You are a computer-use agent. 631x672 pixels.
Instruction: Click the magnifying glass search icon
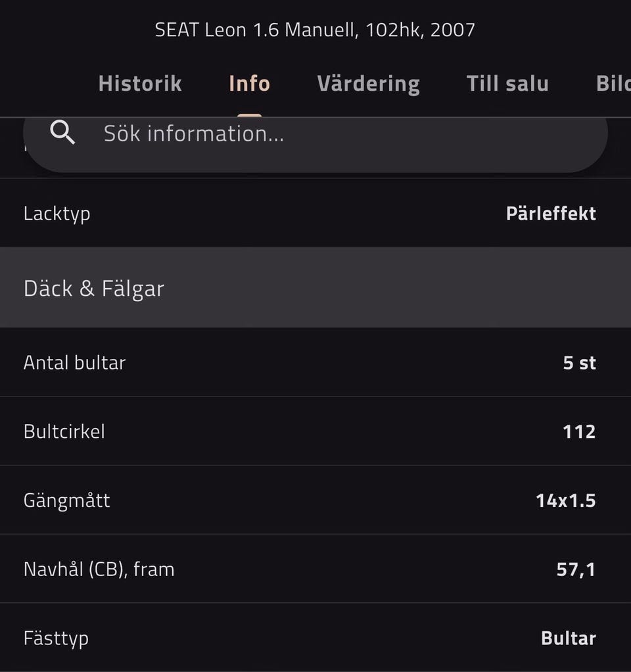(x=62, y=133)
